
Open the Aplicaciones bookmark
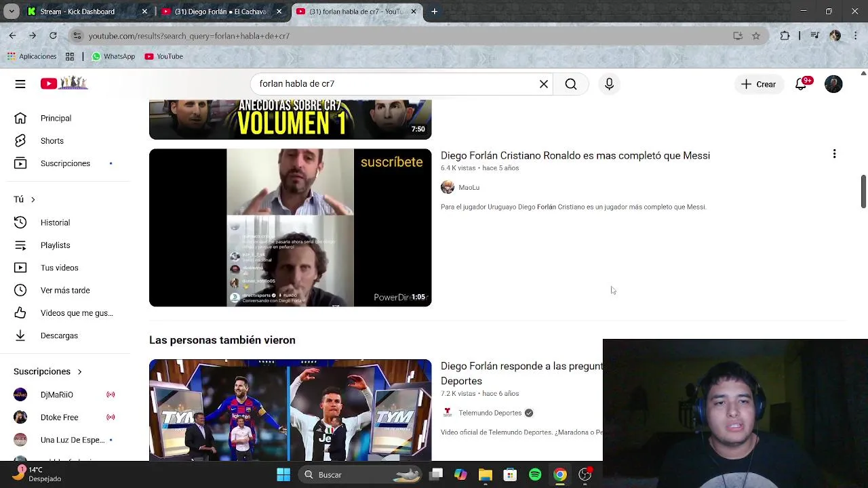(x=32, y=56)
